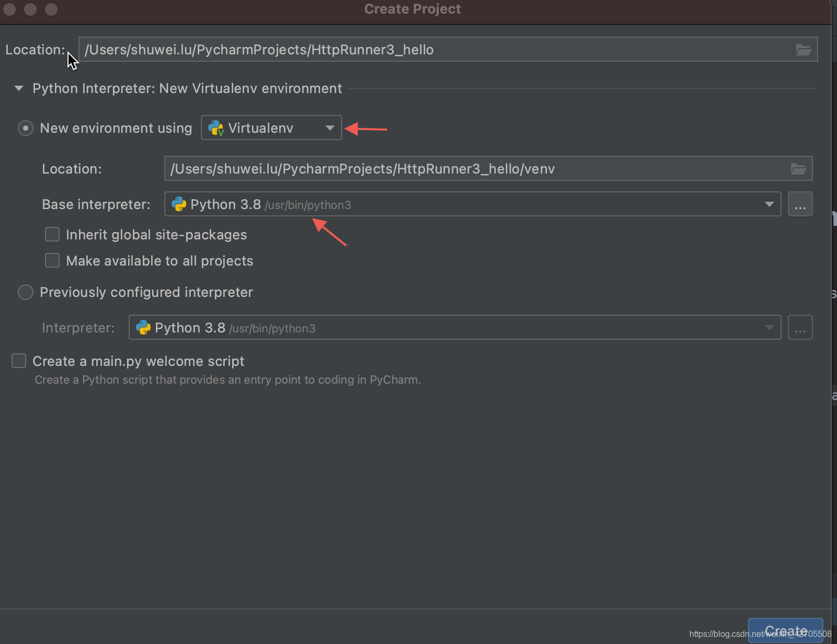
Task: Click the welcome script description text
Action: coord(228,380)
